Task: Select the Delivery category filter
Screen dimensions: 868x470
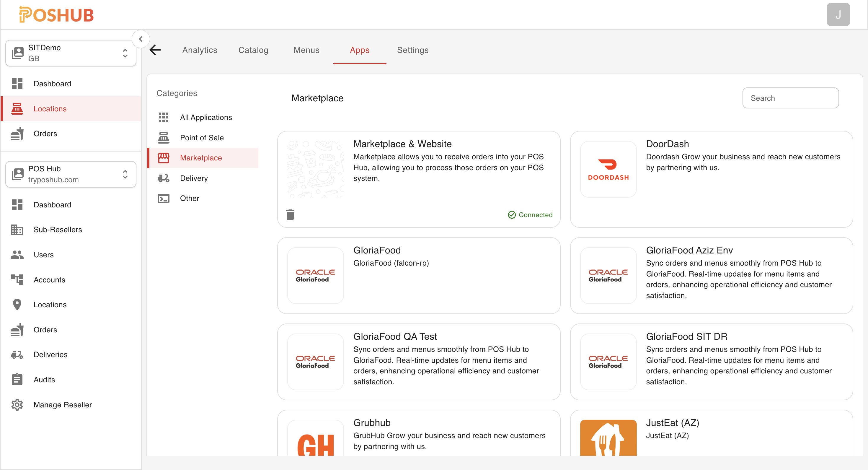Action: coord(194,178)
